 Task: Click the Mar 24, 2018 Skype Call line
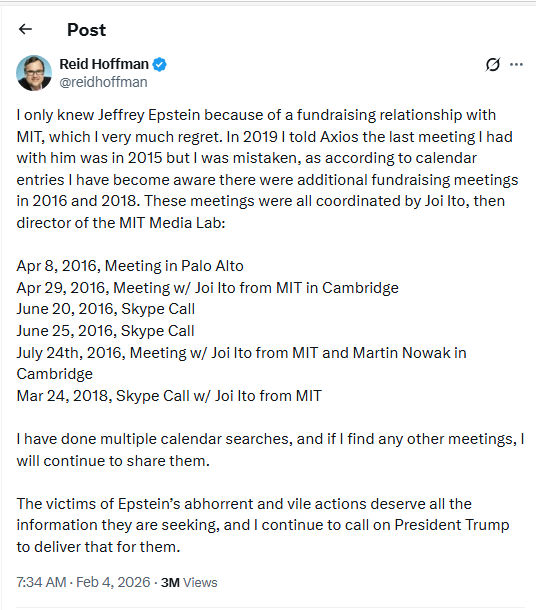point(169,396)
